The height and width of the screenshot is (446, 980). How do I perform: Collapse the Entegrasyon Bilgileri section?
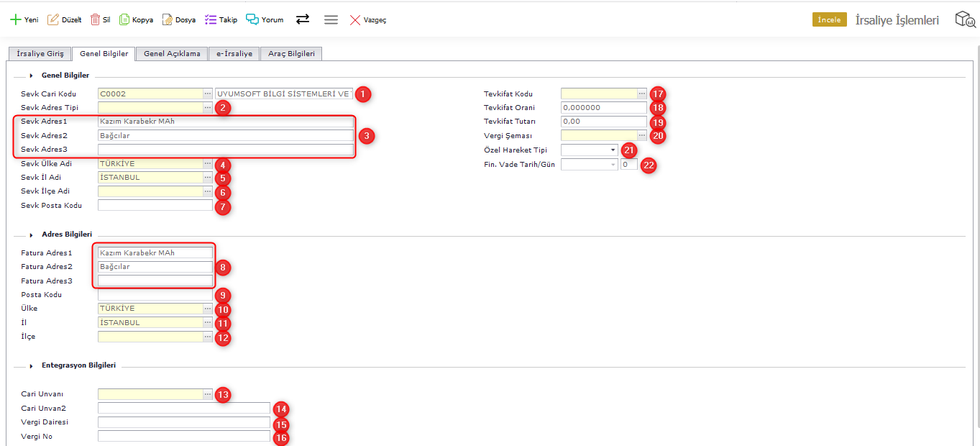coord(32,365)
